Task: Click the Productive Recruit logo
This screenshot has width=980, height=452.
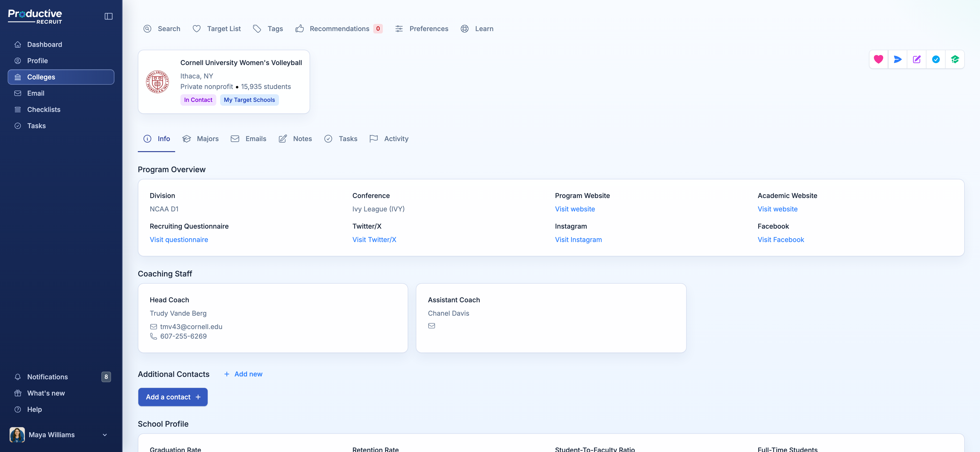Action: tap(35, 16)
